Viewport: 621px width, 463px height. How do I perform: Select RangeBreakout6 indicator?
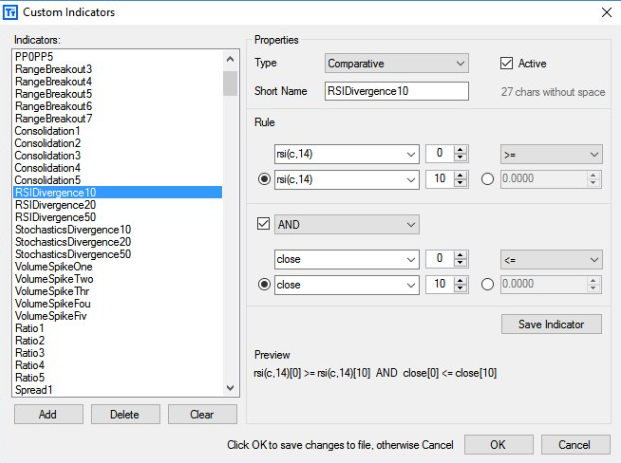(x=117, y=106)
